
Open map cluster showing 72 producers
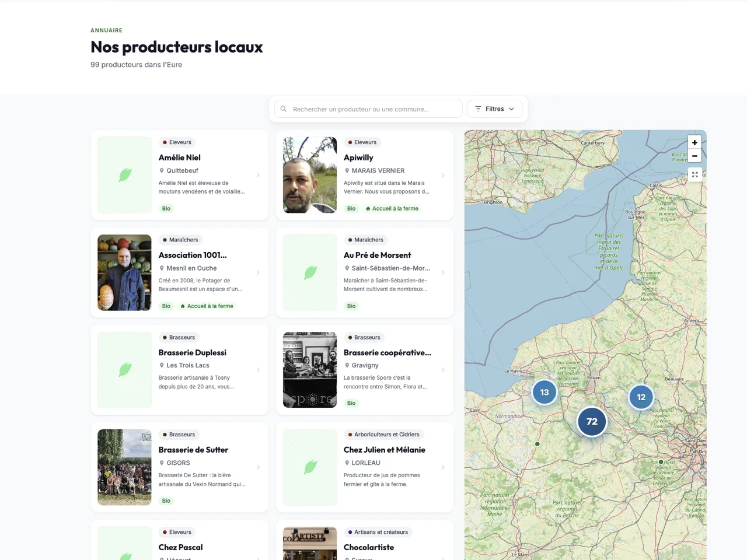pos(592,422)
